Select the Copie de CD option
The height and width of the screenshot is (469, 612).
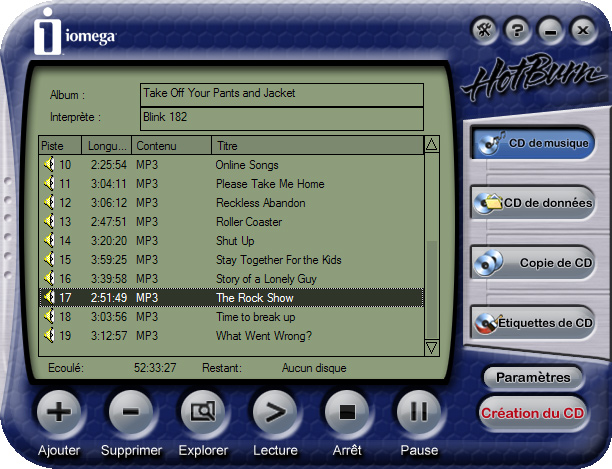point(533,263)
